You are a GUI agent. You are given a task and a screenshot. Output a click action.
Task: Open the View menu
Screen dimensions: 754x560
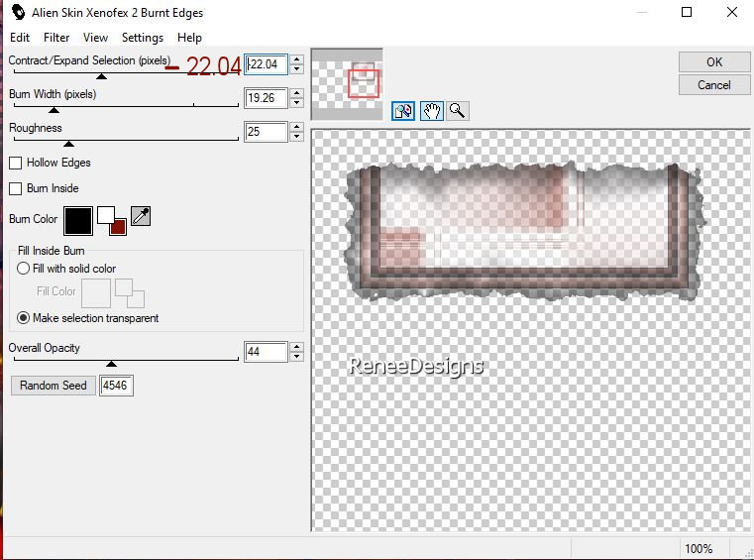pyautogui.click(x=95, y=38)
